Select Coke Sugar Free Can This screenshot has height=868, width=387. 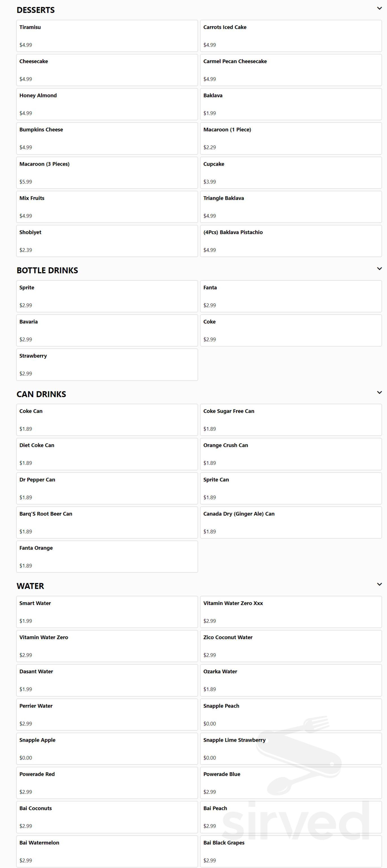click(291, 420)
